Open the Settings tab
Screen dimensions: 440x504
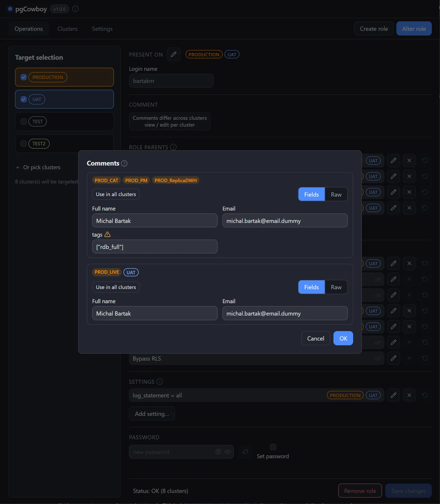pyautogui.click(x=102, y=29)
